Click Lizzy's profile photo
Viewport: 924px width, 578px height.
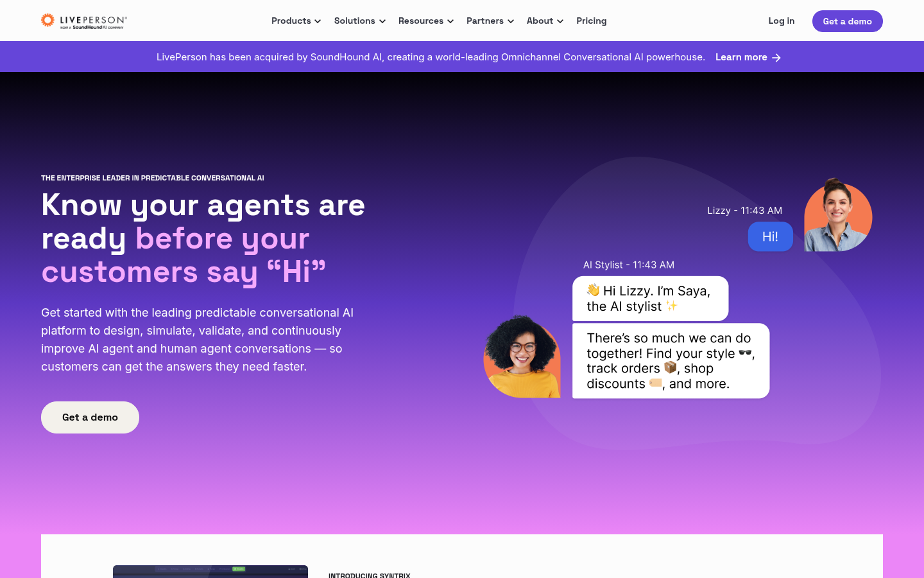pyautogui.click(x=838, y=215)
